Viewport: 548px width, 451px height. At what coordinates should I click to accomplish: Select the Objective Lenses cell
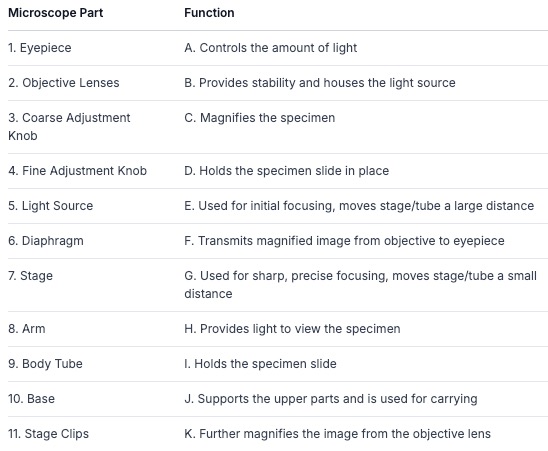click(x=64, y=83)
